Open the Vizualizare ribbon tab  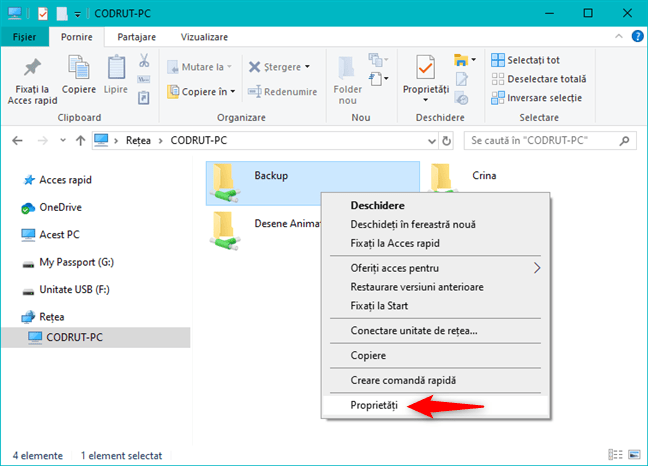click(x=204, y=37)
